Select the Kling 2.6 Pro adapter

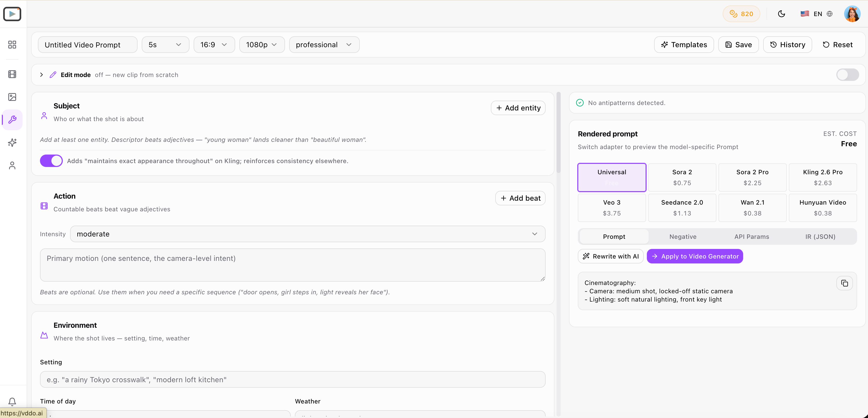pos(823,177)
